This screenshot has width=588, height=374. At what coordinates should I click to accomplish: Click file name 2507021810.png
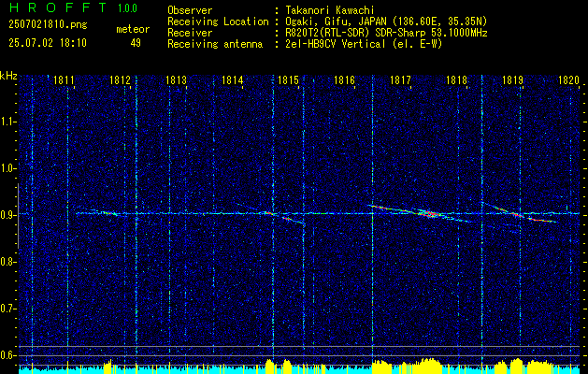tap(48, 25)
